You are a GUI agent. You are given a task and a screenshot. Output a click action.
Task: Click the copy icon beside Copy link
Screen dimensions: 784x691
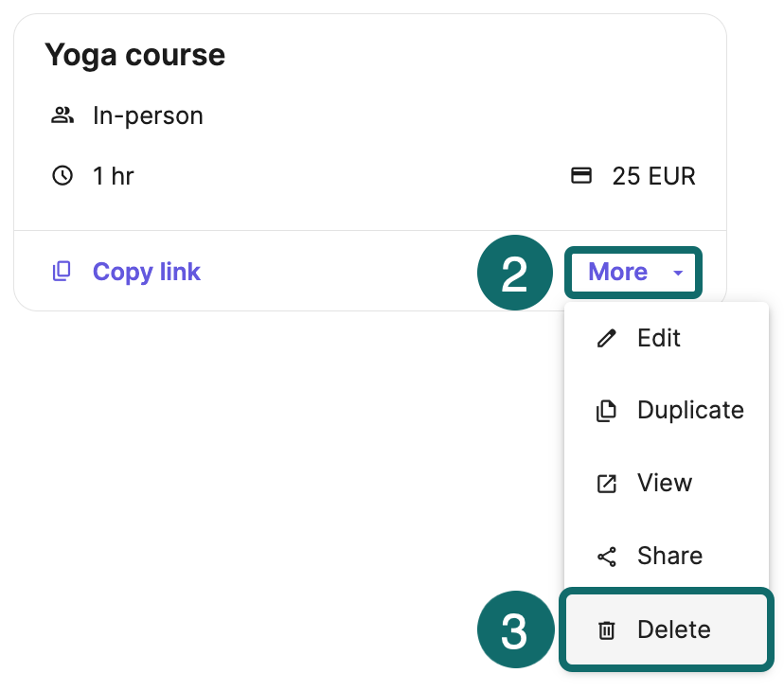(62, 272)
